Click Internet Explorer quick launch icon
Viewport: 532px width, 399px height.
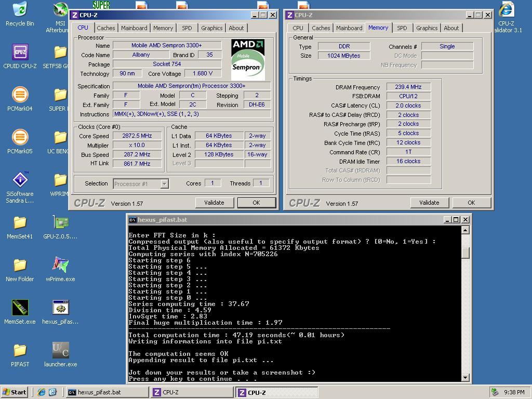(42, 392)
